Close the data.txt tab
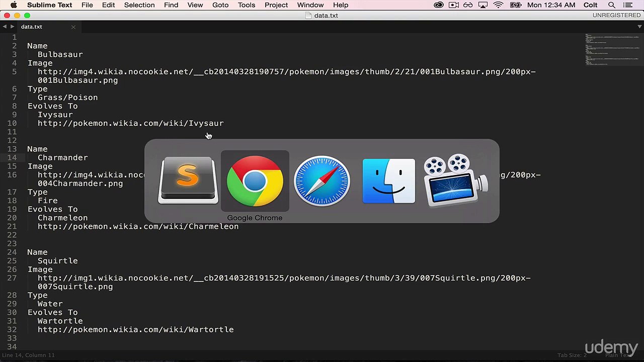The width and height of the screenshot is (644, 362). 73,27
